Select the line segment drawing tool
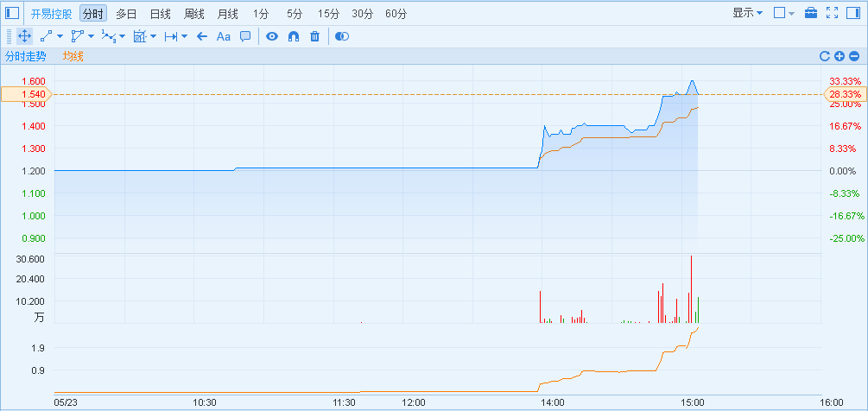This screenshot has height=411, width=868. [x=47, y=36]
